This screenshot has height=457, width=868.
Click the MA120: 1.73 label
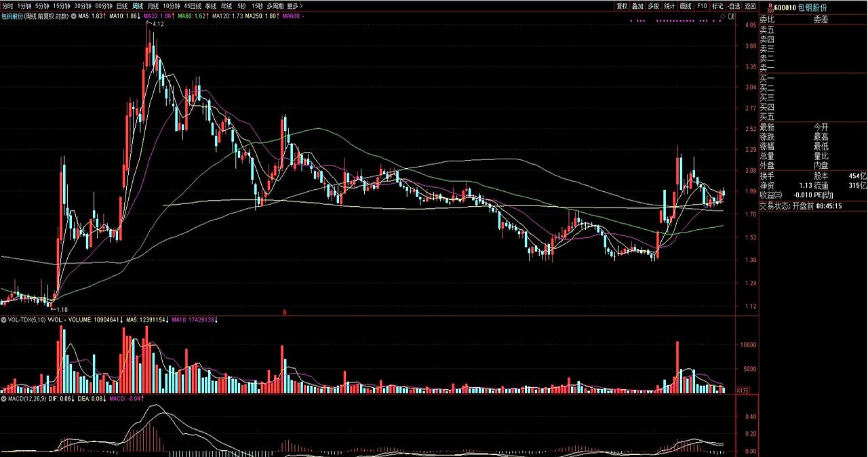pyautogui.click(x=227, y=15)
